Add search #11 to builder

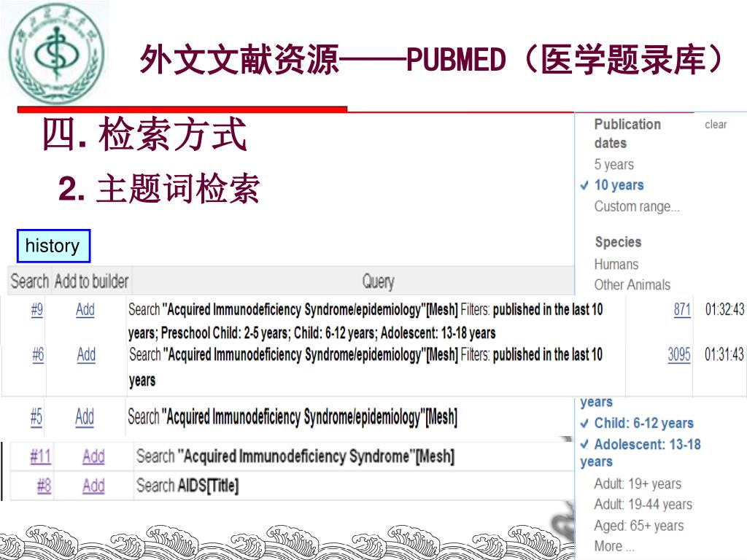(x=93, y=456)
